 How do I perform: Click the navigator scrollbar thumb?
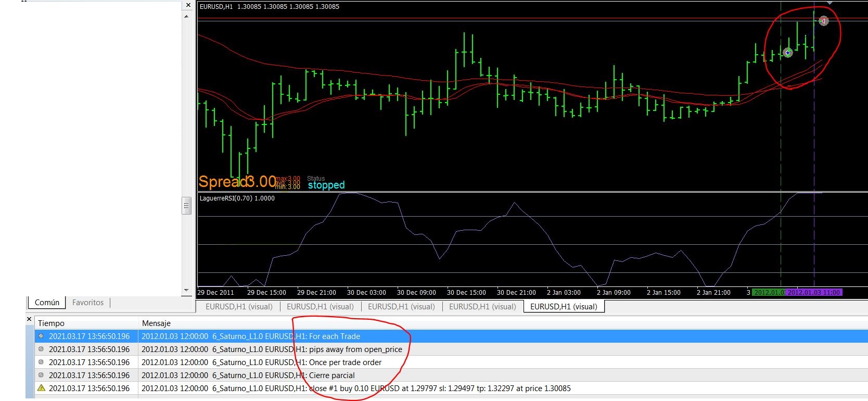pos(186,206)
